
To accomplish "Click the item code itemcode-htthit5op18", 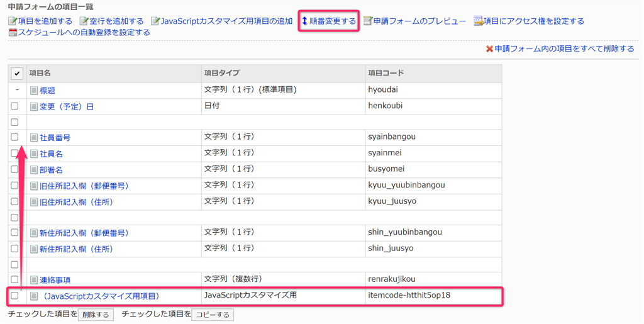I will (x=409, y=295).
